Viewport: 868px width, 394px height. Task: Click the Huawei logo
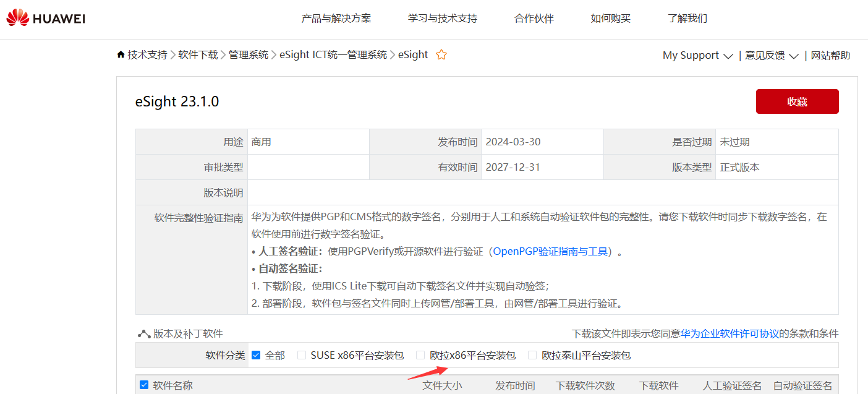[x=46, y=18]
